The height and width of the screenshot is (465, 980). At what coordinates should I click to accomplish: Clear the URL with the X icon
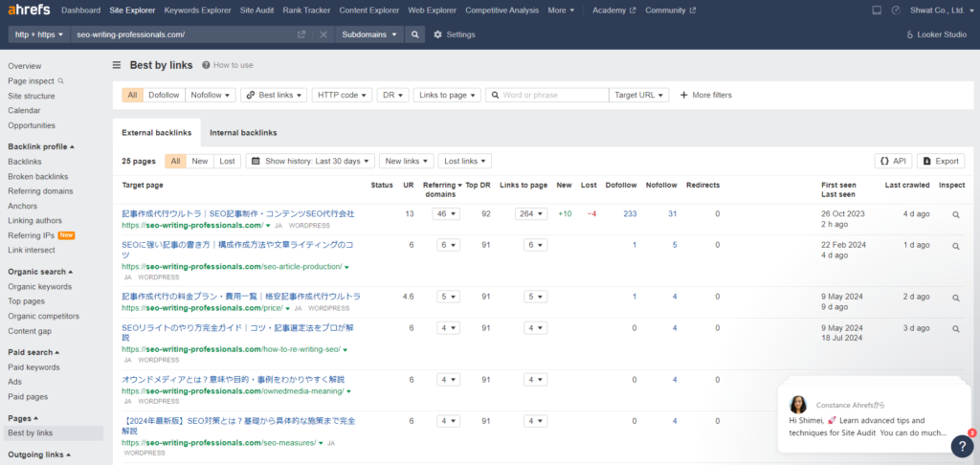pyautogui.click(x=323, y=34)
